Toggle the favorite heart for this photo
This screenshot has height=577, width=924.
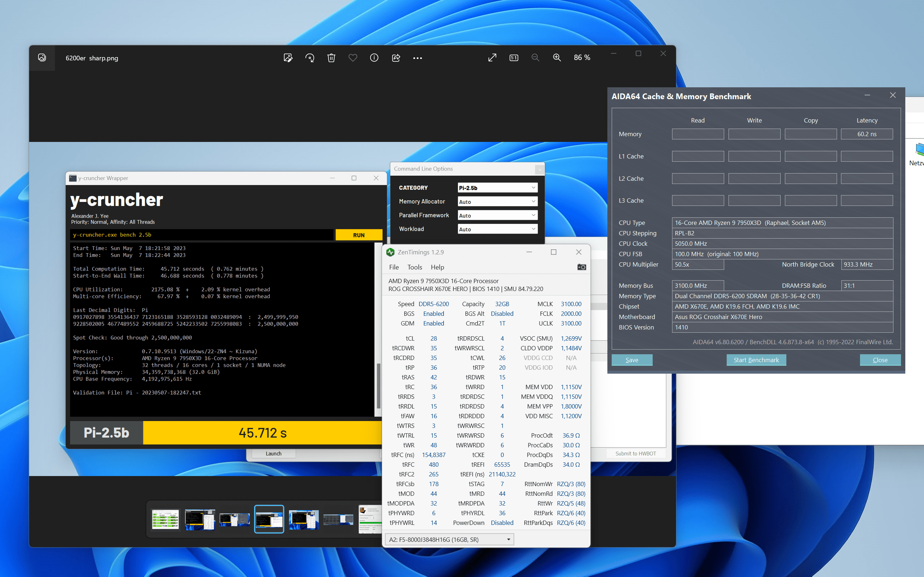click(353, 57)
